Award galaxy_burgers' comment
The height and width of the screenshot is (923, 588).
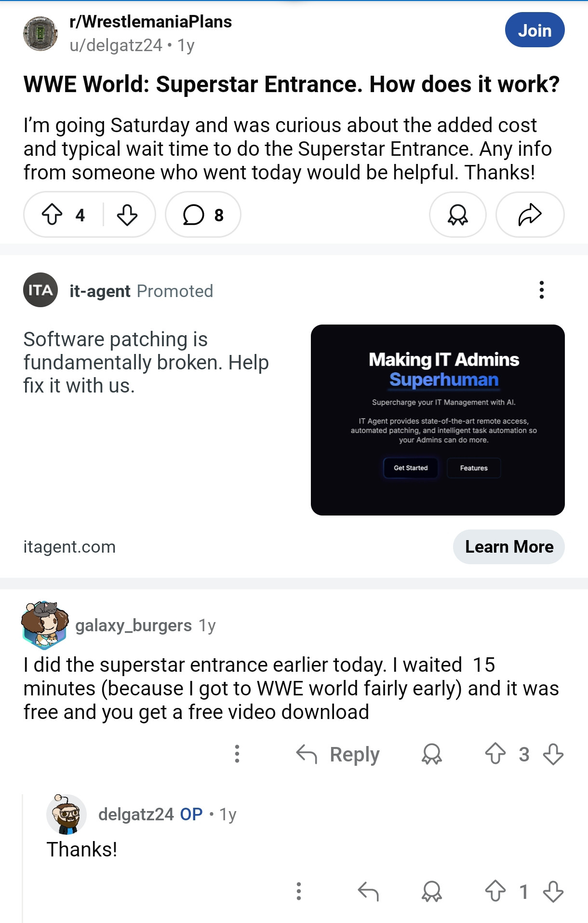[x=432, y=754]
